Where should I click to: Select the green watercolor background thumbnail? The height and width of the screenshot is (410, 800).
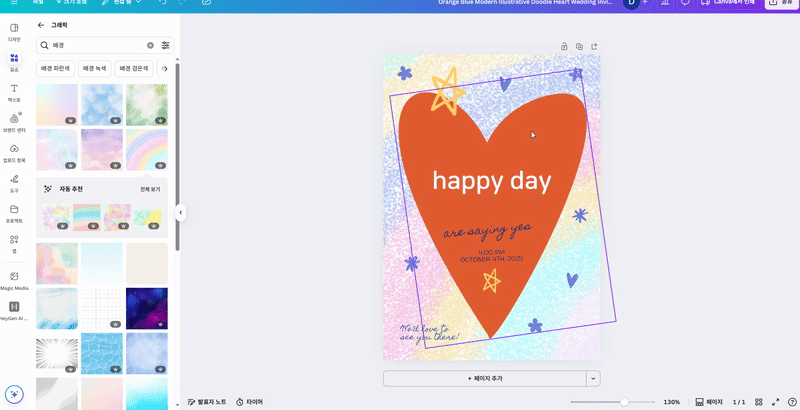[x=146, y=105]
